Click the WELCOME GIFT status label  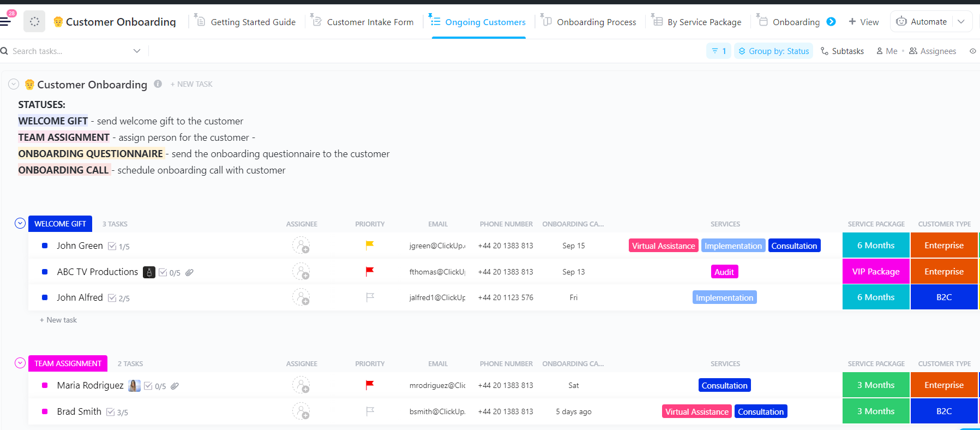[60, 224]
